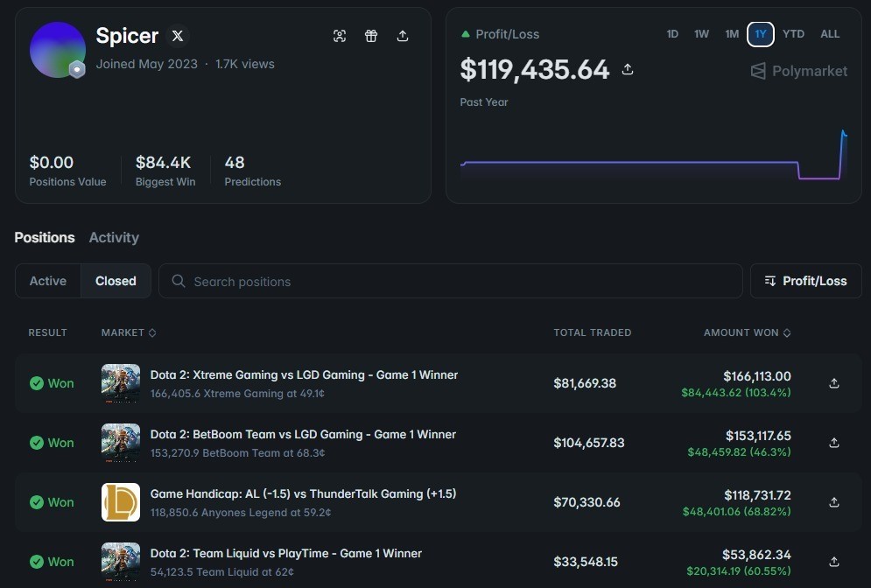Share the $119,435.64 profit figure
This screenshot has height=588, width=871.
[628, 69]
